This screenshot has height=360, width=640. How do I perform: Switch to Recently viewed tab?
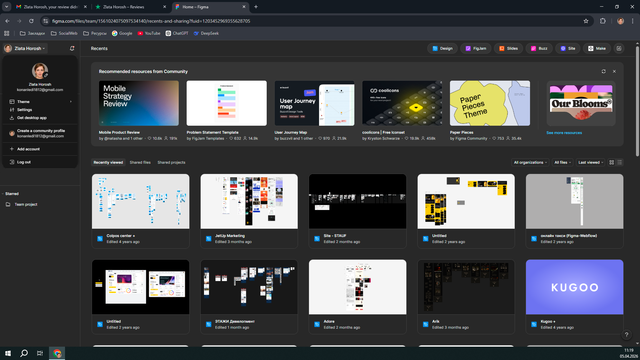click(108, 162)
